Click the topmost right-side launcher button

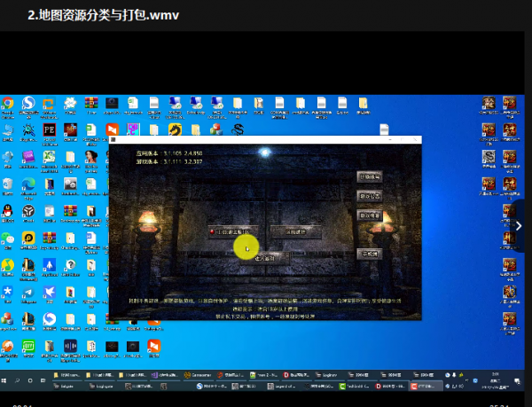coord(370,176)
